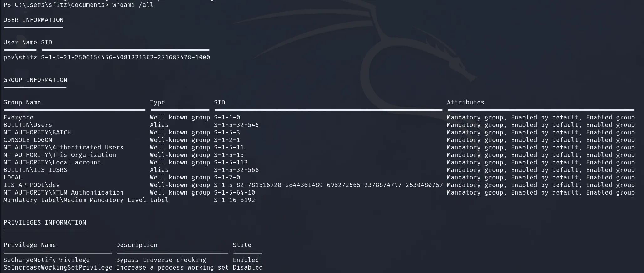Click the IIS APPPOOL\dev group name
The image size is (644, 273).
(x=32, y=185)
